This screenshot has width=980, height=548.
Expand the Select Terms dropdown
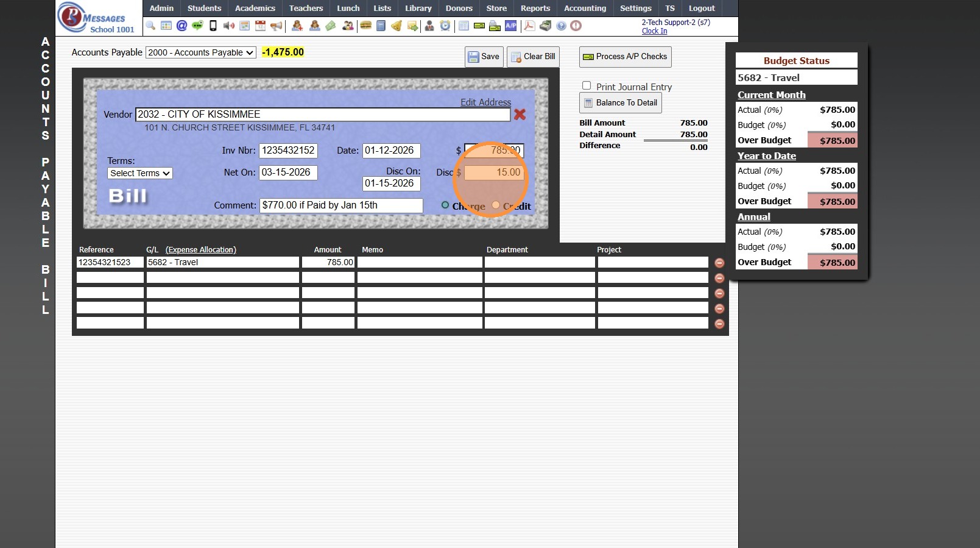pos(140,173)
